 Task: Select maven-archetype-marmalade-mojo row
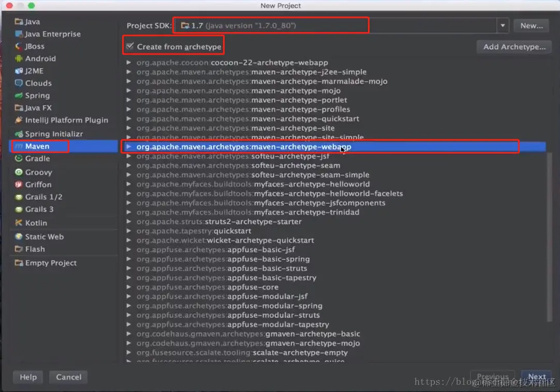click(336, 81)
